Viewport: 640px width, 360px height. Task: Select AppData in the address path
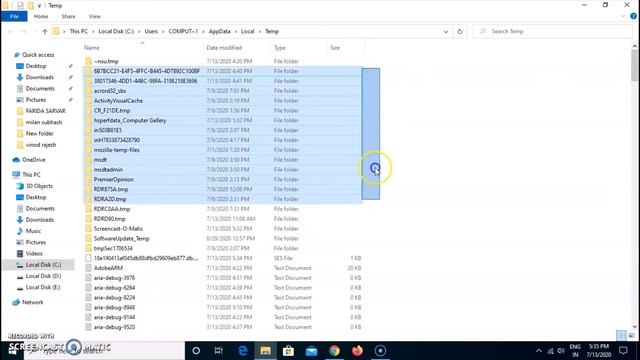tap(219, 31)
